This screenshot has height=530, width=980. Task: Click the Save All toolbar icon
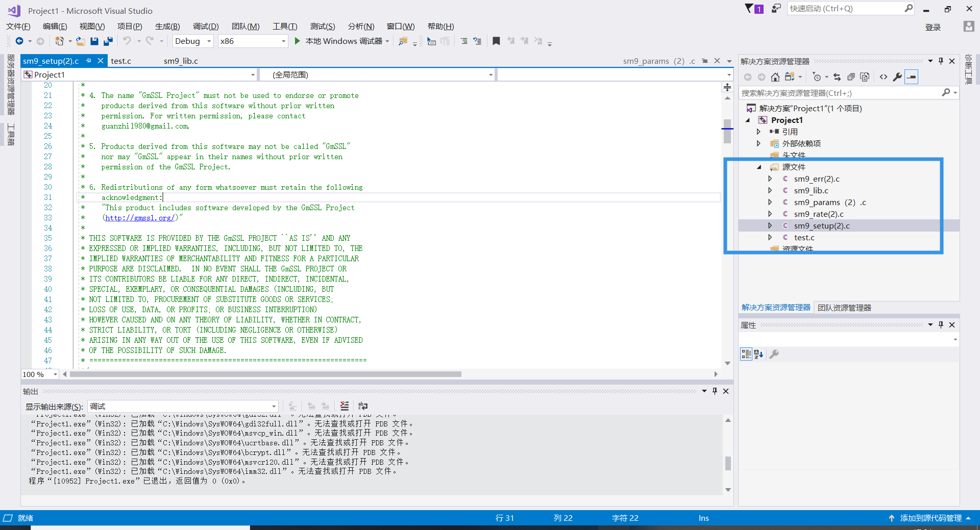coord(108,41)
